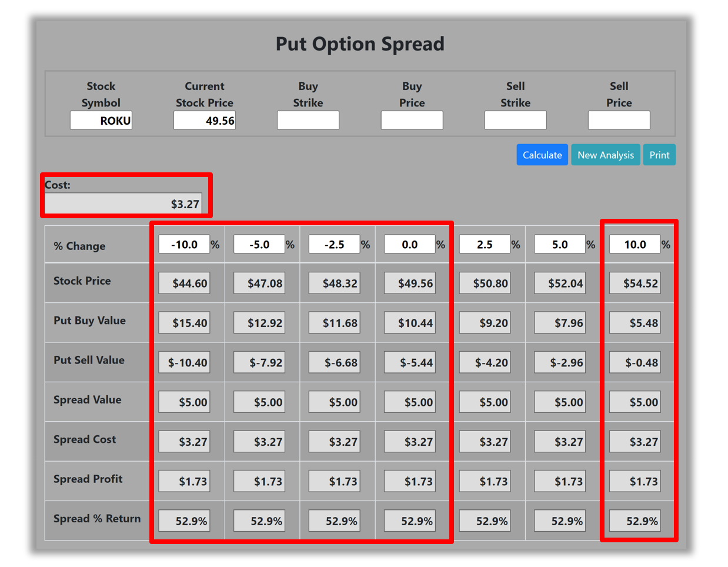Click the -5.0 percent change input

tap(259, 244)
